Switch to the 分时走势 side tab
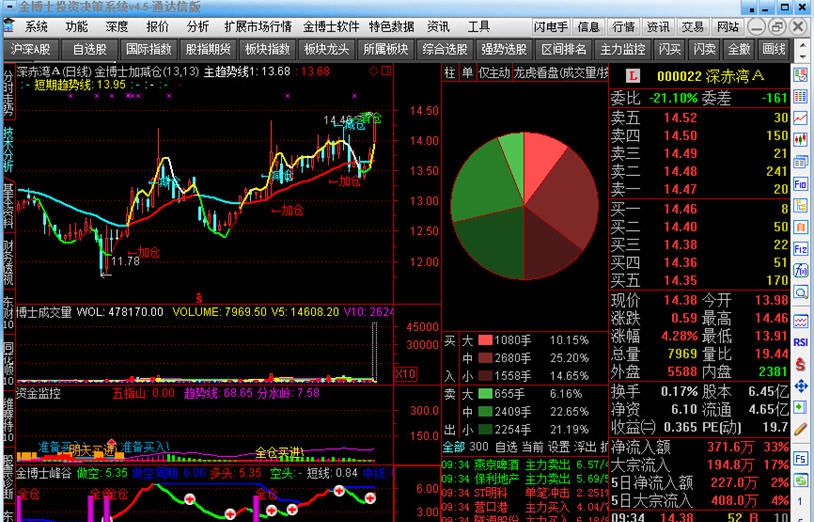Viewport: 814px width, 522px height. [9, 92]
